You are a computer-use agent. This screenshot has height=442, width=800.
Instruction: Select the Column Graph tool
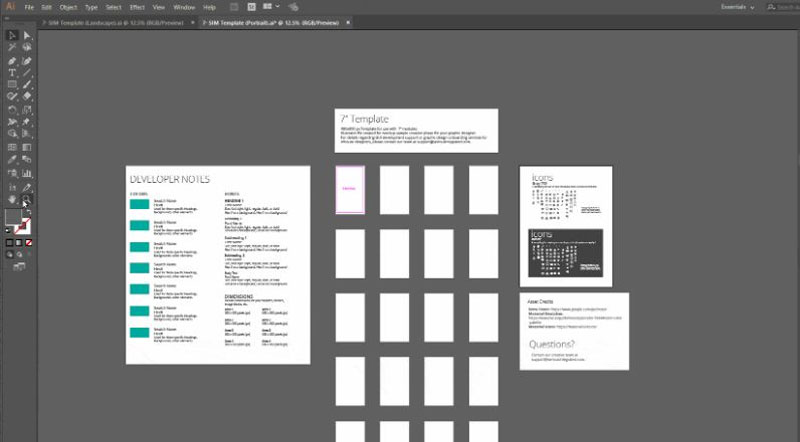click(x=27, y=174)
